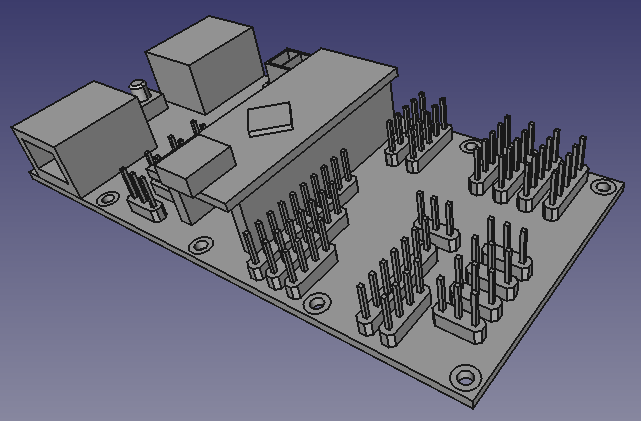Select the flat chip atop the raised daughter board

pyautogui.click(x=271, y=118)
